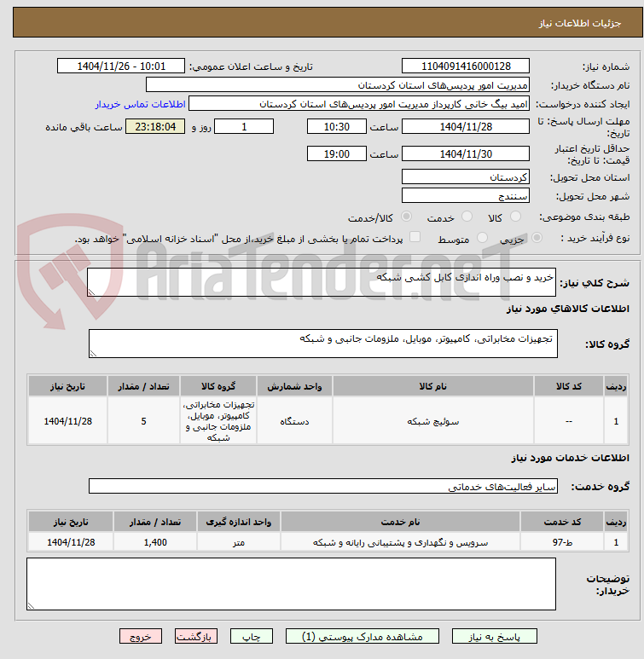
Task: Click the بازگشت back button
Action: [196, 636]
